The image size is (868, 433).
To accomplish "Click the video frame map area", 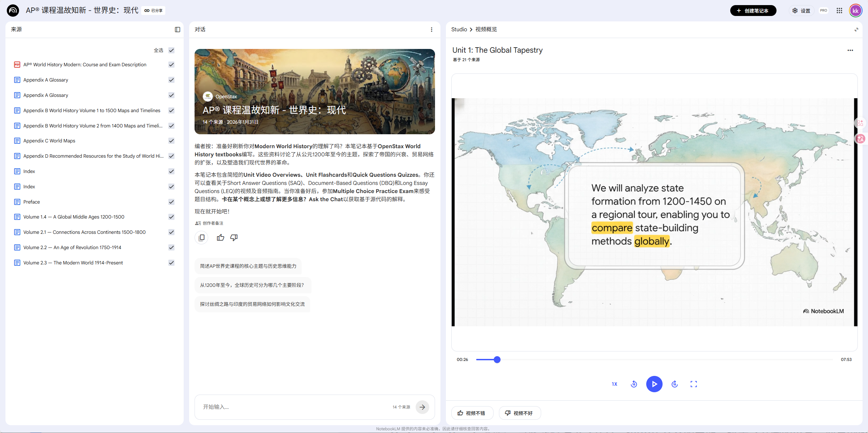I will coord(654,212).
